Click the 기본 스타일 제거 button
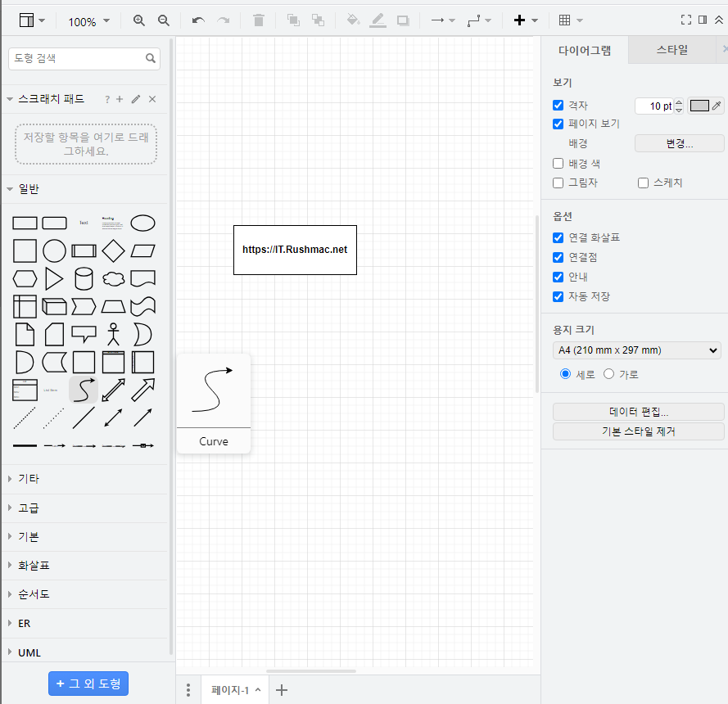 (x=639, y=431)
